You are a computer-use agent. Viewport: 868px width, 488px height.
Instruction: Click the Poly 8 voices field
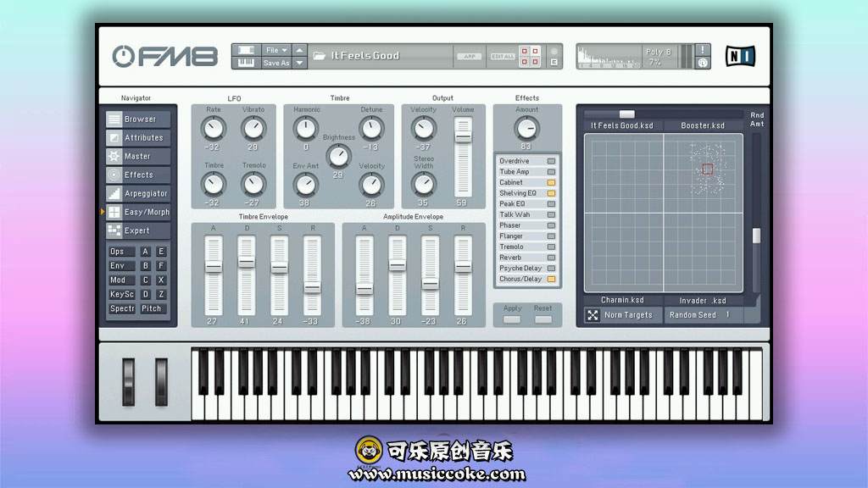[658, 52]
